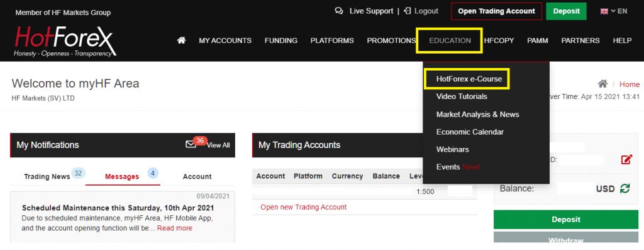Open MY ACCOUNTS menu
This screenshot has height=250, width=644.
click(225, 41)
